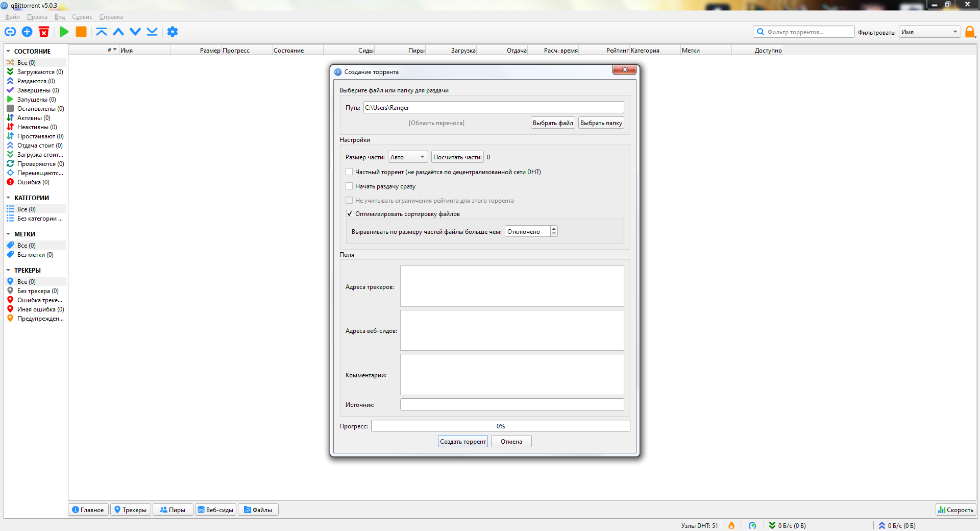Open the speed graph with Скорость button

tap(955, 510)
